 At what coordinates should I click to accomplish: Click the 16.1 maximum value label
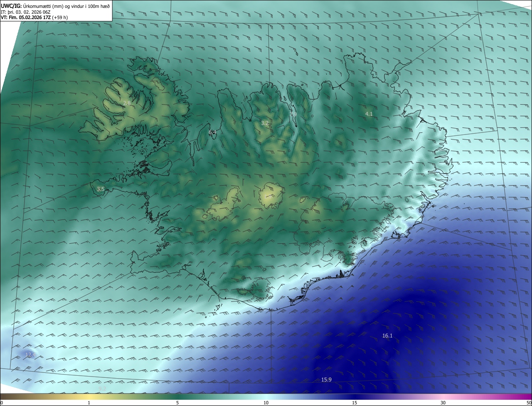click(387, 336)
